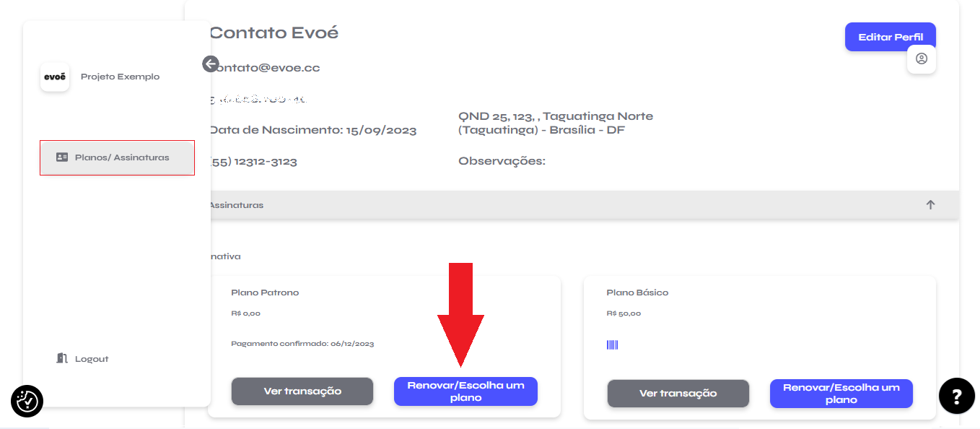Click the Editar Perfil button
This screenshot has height=429, width=980.
891,37
